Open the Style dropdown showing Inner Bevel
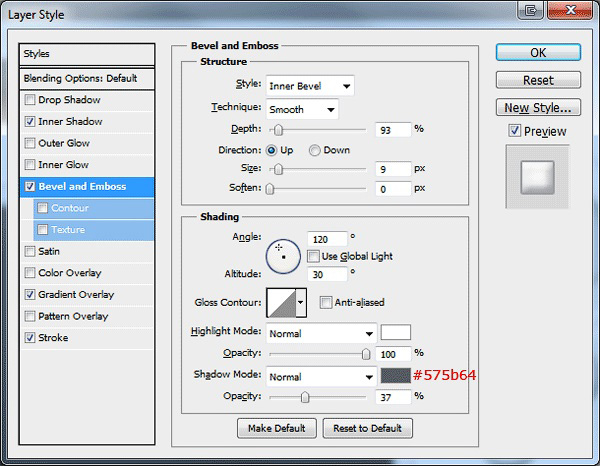Screen dimensions: 600x466 (x=310, y=86)
